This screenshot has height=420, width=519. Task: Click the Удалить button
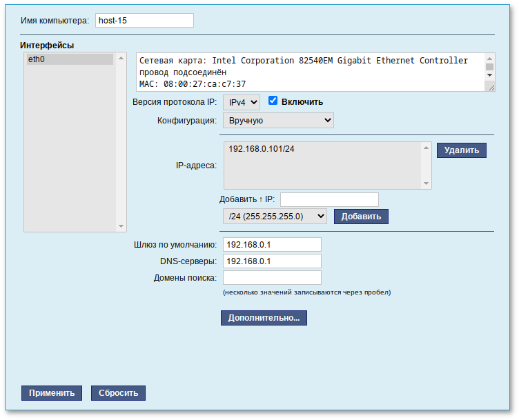pyautogui.click(x=461, y=150)
